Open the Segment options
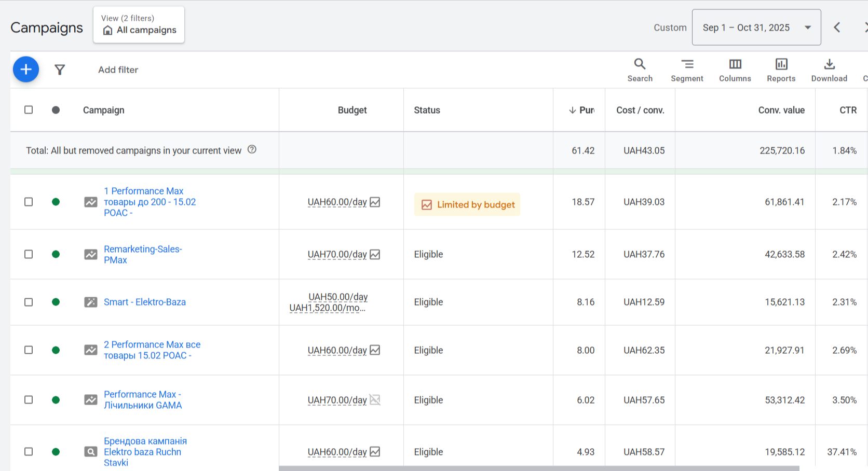Screen dimensions: 868x471 point(687,70)
